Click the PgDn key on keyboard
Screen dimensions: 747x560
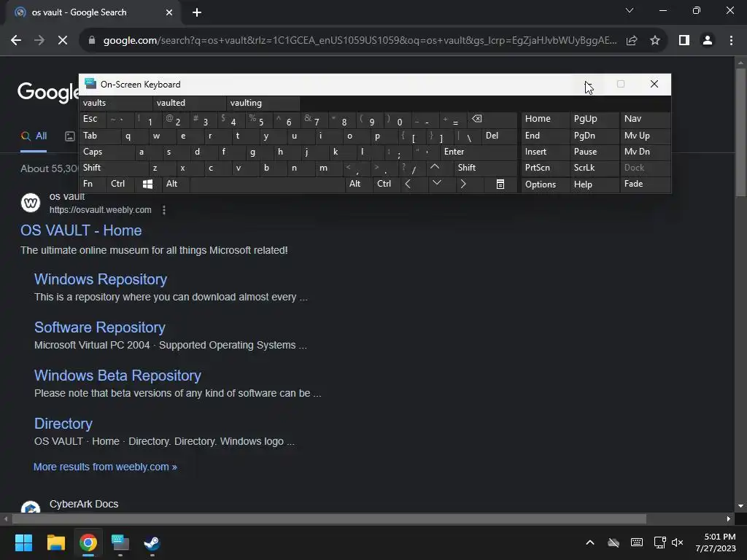pos(594,136)
